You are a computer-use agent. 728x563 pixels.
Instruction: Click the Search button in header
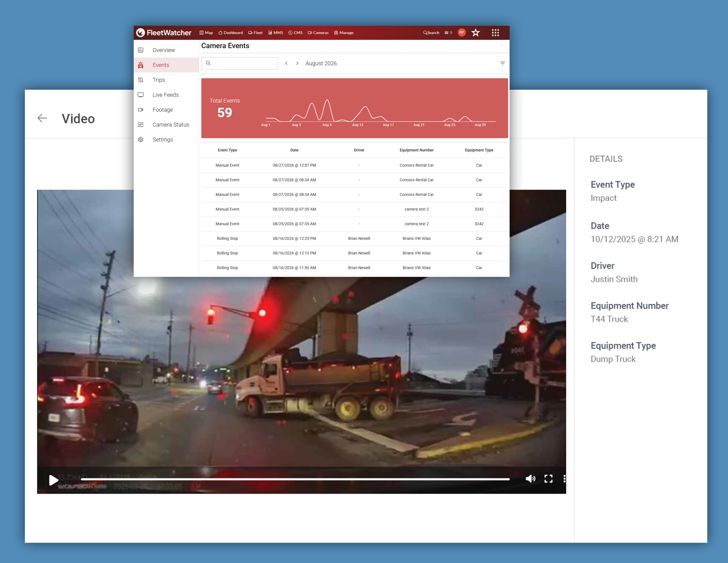click(431, 33)
